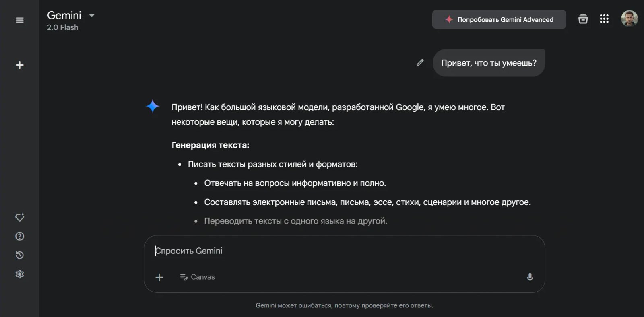This screenshot has height=317, width=644.
Task: Click the Спросить Gemini input field
Action: click(322, 251)
